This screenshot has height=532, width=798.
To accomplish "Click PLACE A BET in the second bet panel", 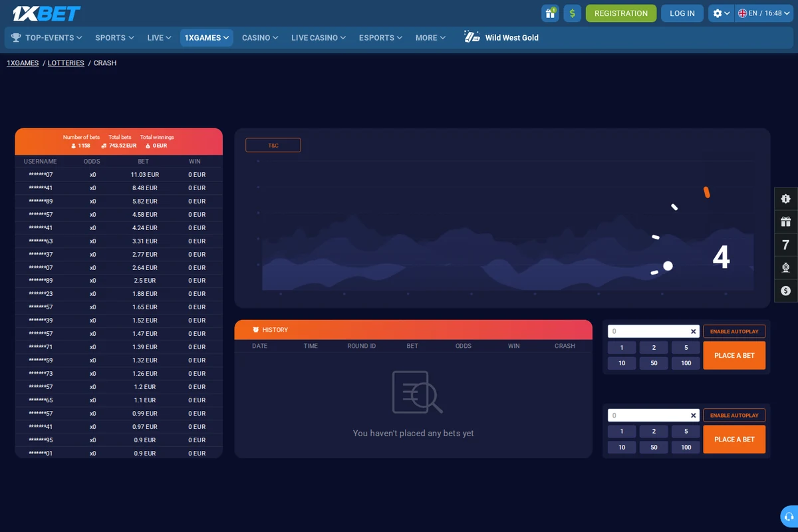I will pyautogui.click(x=734, y=440).
